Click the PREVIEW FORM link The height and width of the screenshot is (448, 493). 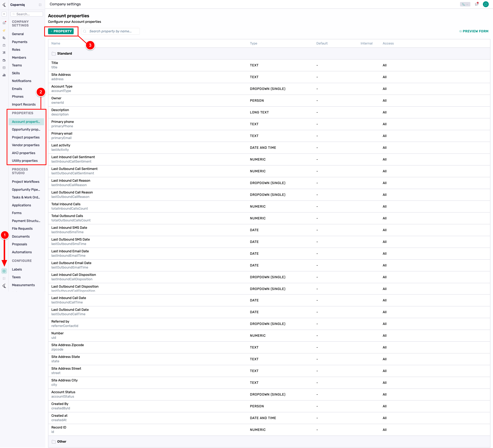[474, 31]
